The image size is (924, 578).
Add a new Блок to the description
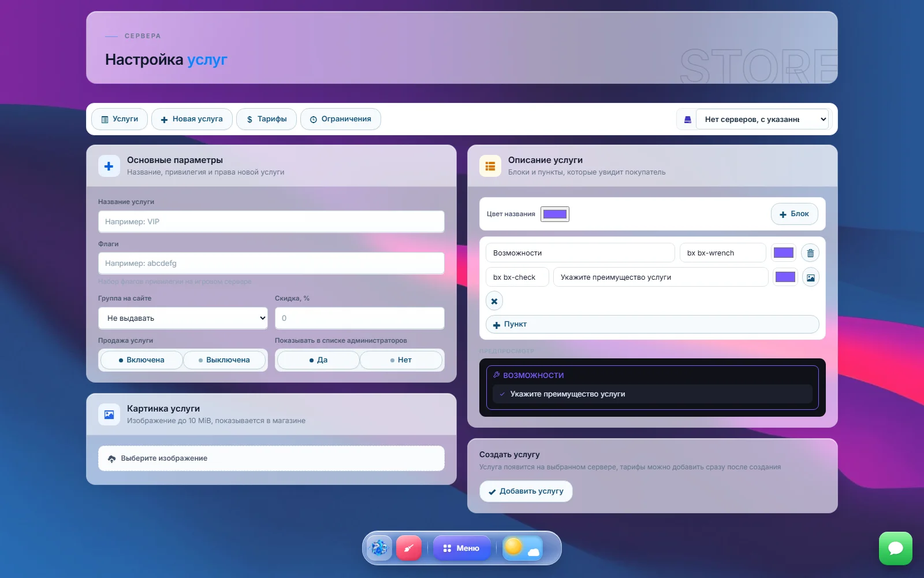click(x=795, y=214)
